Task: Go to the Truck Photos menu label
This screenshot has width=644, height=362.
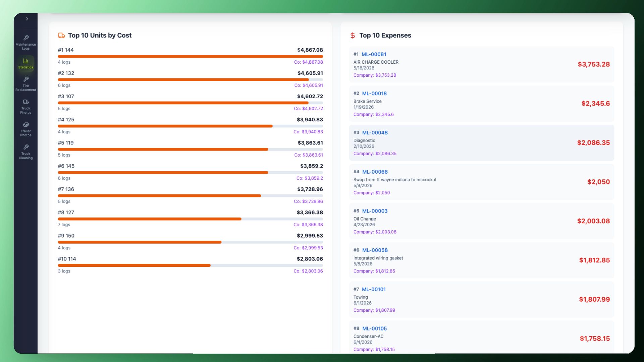Action: [26, 110]
